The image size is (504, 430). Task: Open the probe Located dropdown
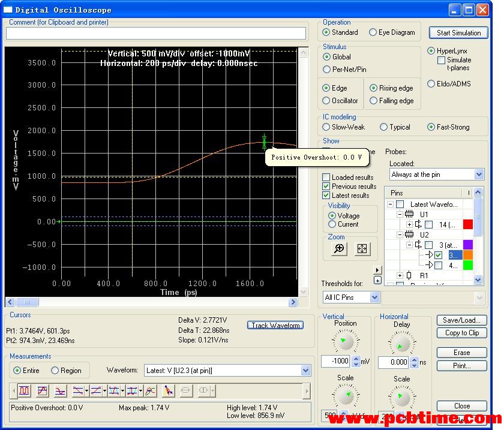tap(478, 175)
